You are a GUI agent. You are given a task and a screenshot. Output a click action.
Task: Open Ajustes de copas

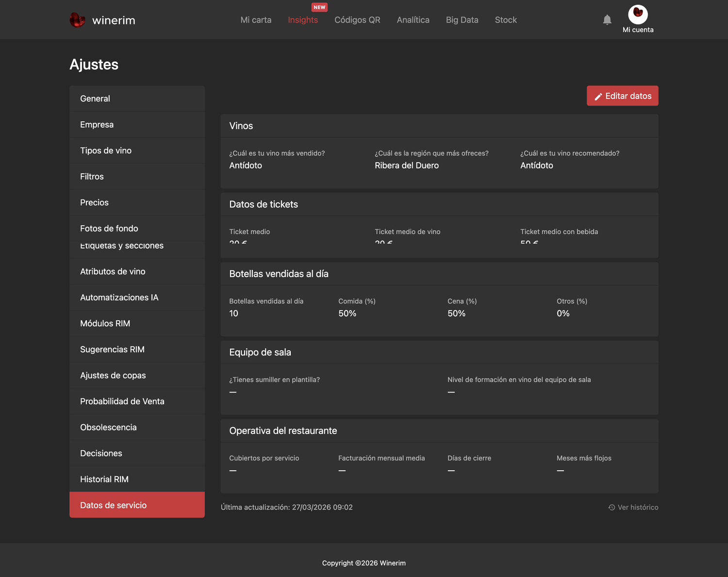tap(137, 375)
